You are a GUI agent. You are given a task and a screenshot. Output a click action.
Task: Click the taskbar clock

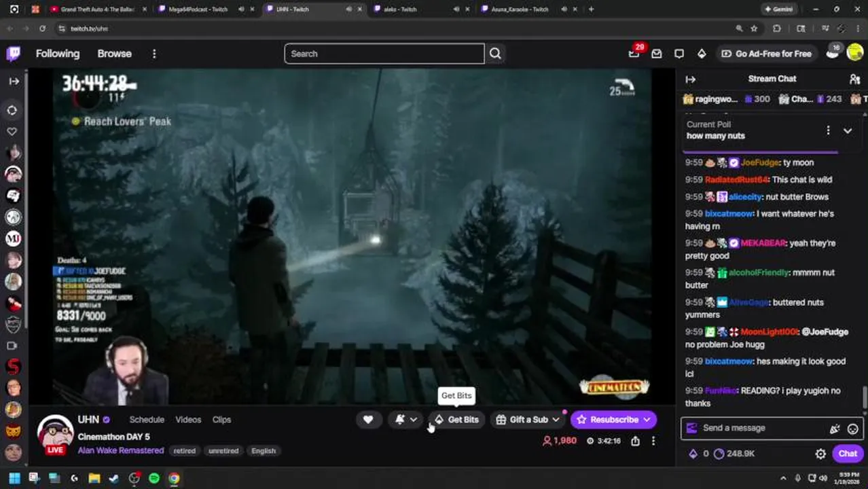point(847,478)
